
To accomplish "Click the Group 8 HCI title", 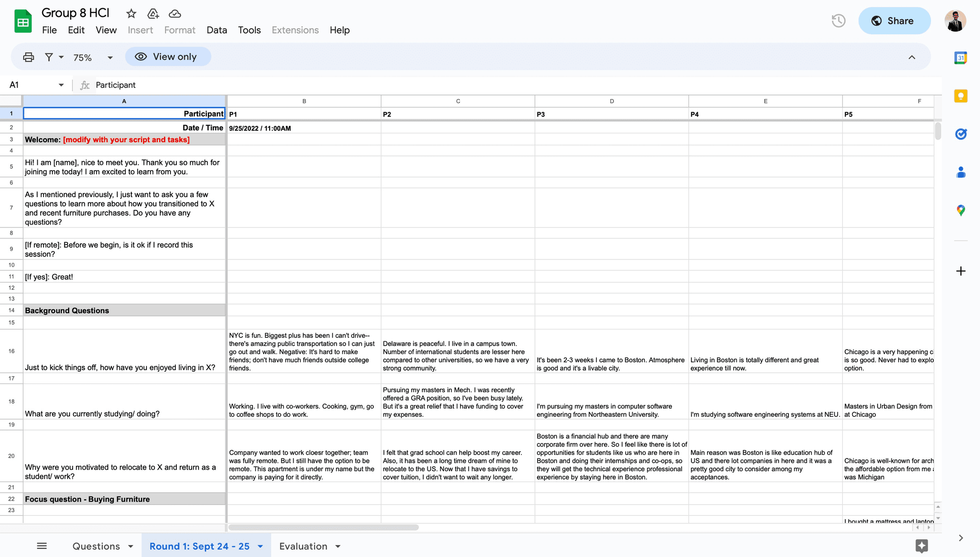I will click(75, 13).
